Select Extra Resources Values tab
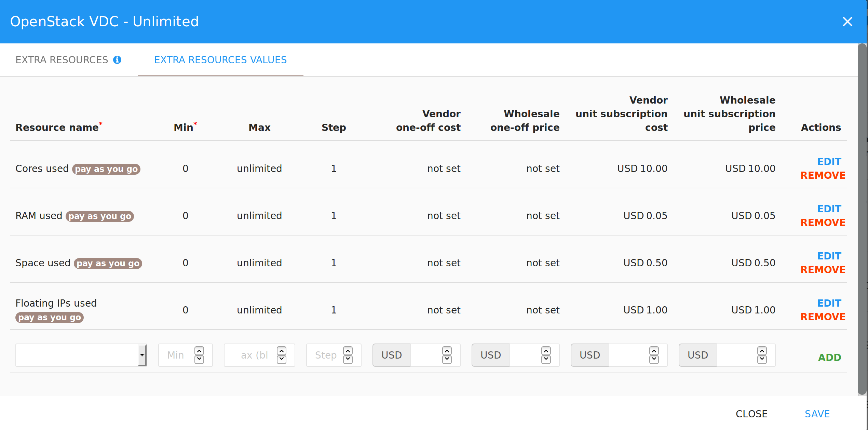This screenshot has height=430, width=868. 220,60
